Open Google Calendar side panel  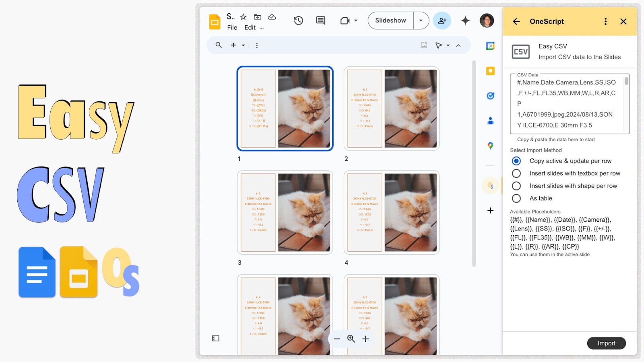point(490,46)
